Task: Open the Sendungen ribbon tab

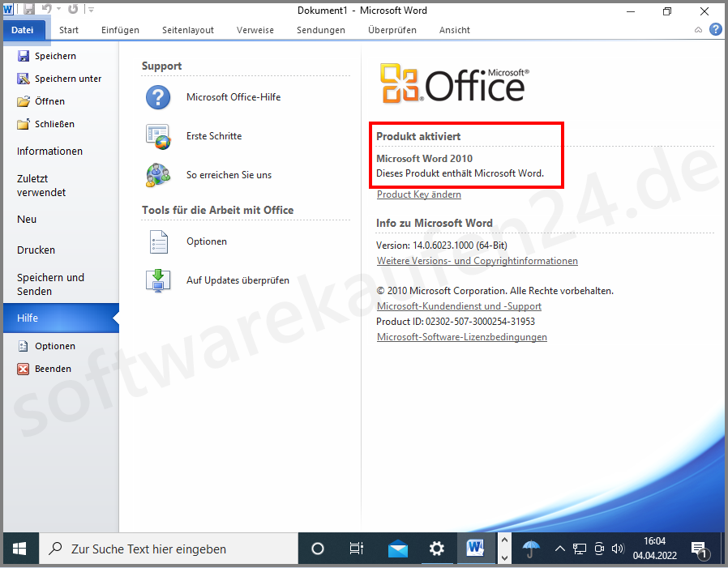Action: tap(321, 30)
